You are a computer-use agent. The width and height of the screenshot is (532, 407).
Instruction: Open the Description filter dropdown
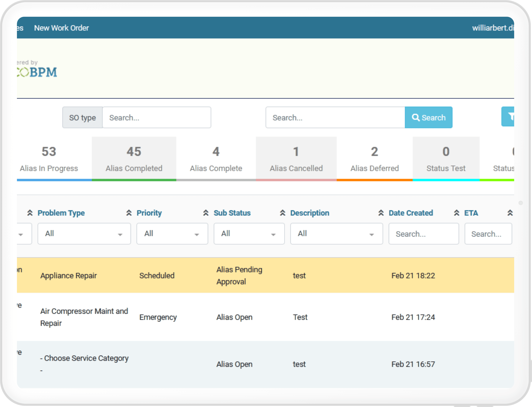click(x=337, y=234)
